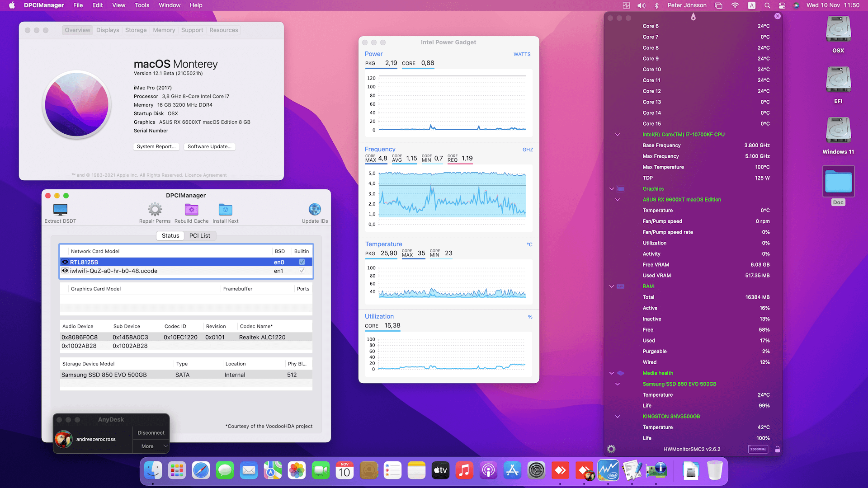
Task: Open the Windows 11 drive on desktop
Action: [838, 131]
